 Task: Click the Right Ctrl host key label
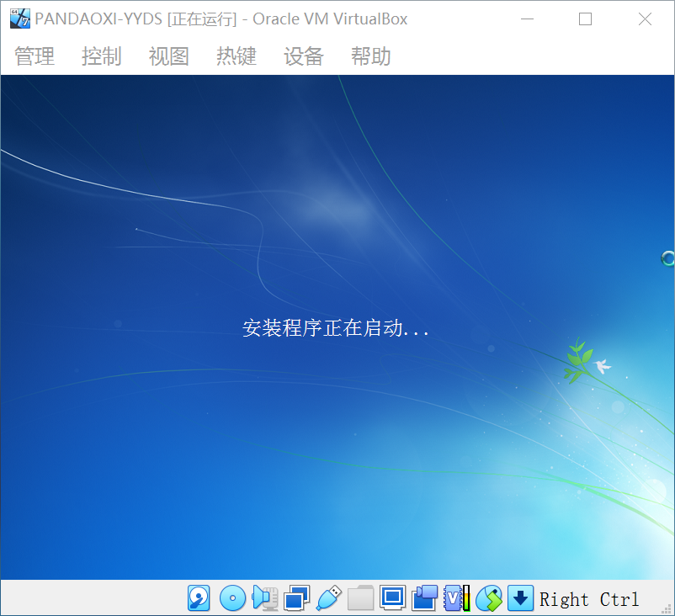click(x=589, y=599)
